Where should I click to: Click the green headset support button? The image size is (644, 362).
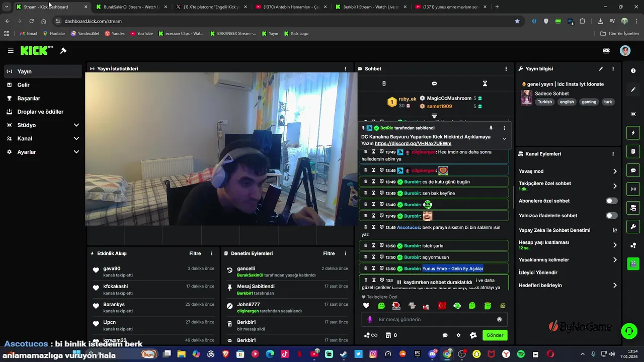click(x=629, y=331)
